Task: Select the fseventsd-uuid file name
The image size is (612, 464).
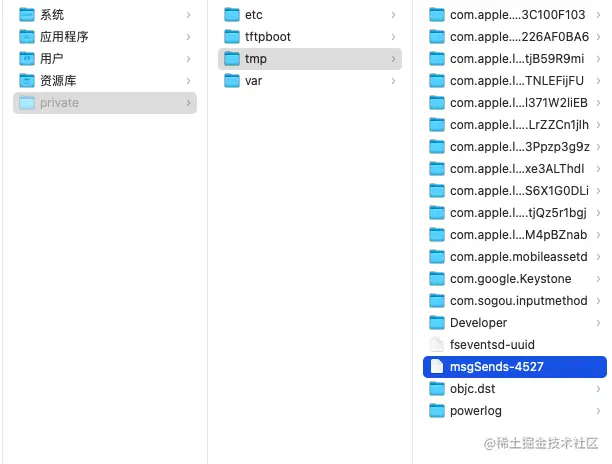Action: (x=492, y=345)
